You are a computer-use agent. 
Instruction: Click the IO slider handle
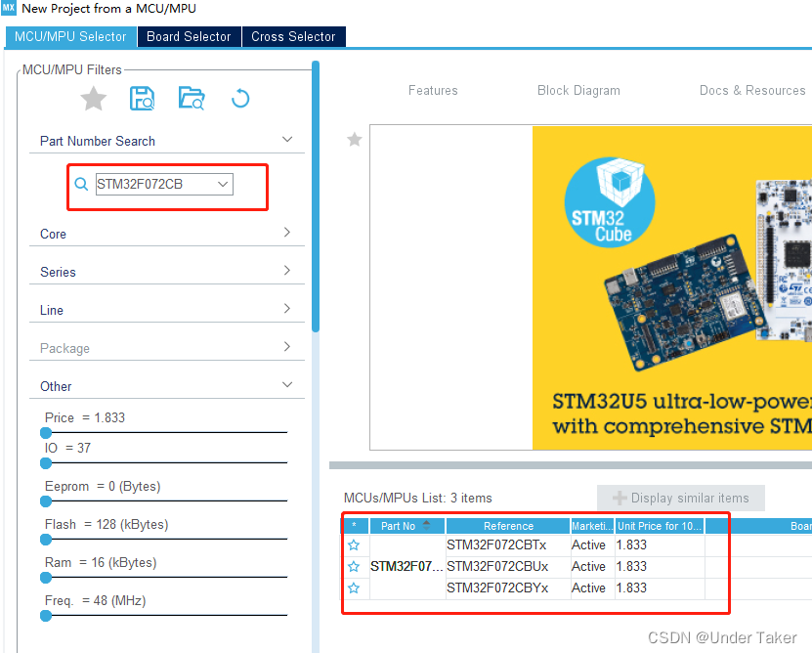tap(46, 462)
